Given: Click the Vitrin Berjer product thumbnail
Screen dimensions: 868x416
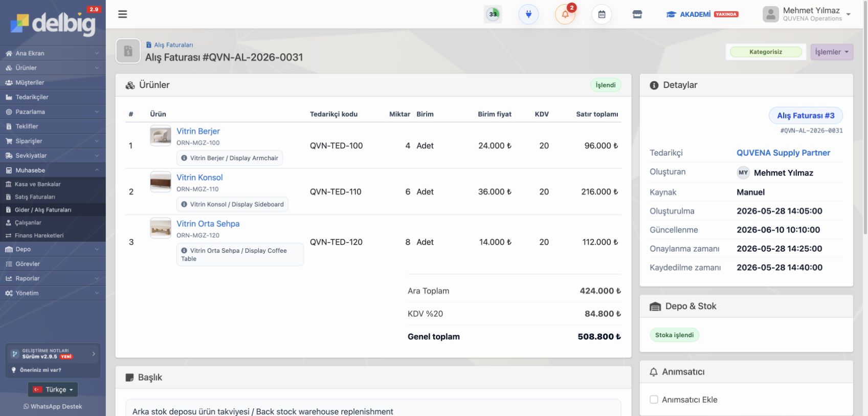Looking at the screenshot, I should pyautogui.click(x=161, y=136).
